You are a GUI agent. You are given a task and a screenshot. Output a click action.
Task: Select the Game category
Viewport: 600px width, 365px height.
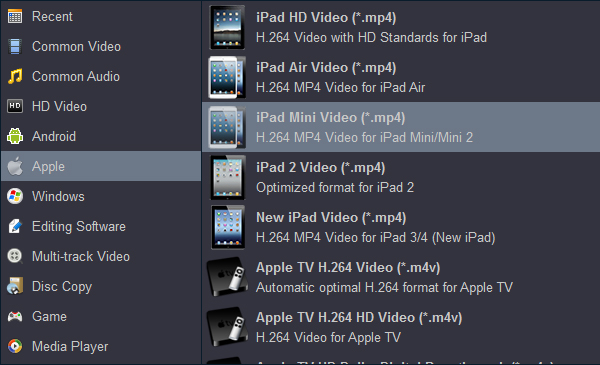[101, 316]
